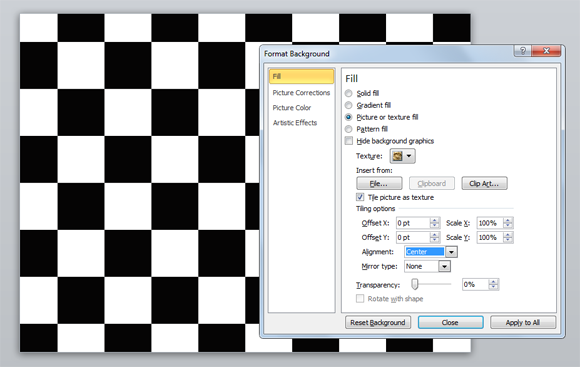Decrease Offset Y spinner value

435,240
